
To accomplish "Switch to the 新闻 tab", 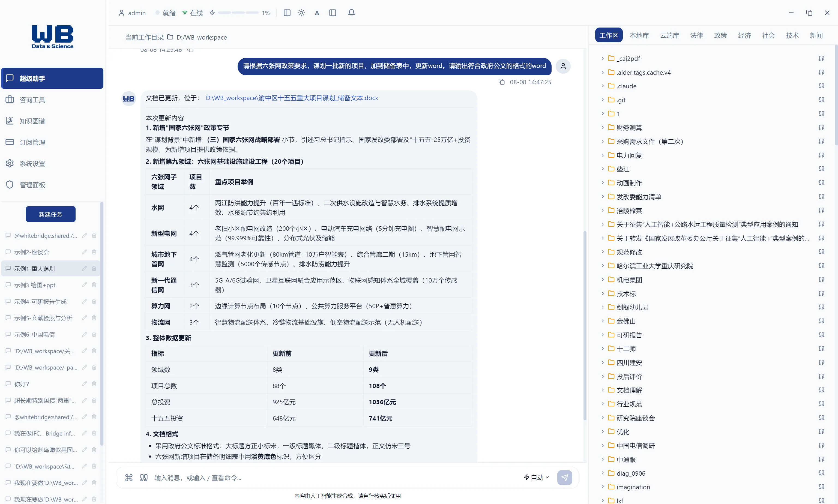I will pos(816,35).
